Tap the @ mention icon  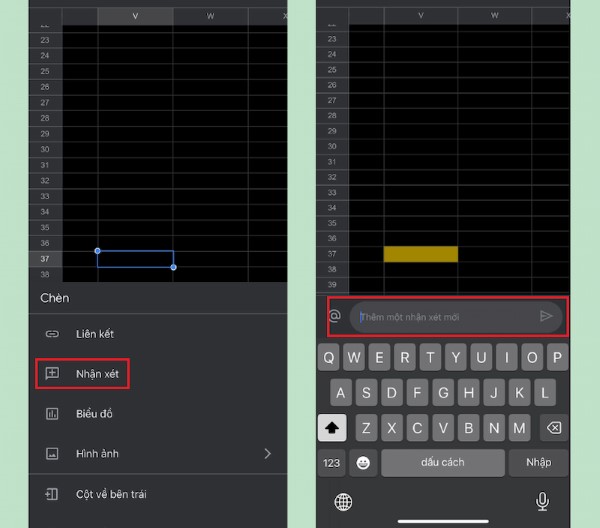tap(335, 316)
